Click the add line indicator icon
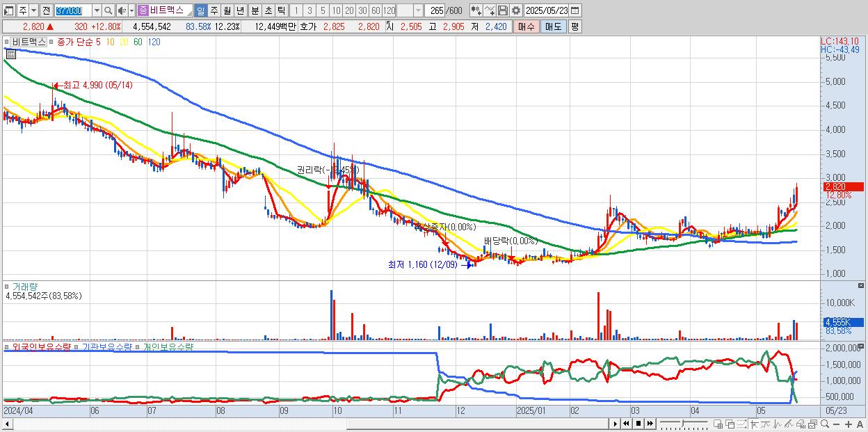 click(490, 10)
